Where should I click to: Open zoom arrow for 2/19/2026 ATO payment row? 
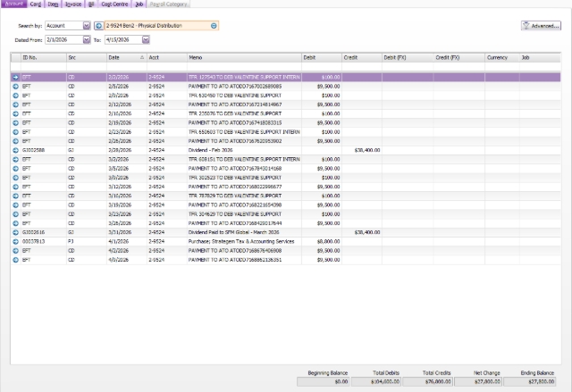pyautogui.click(x=15, y=122)
